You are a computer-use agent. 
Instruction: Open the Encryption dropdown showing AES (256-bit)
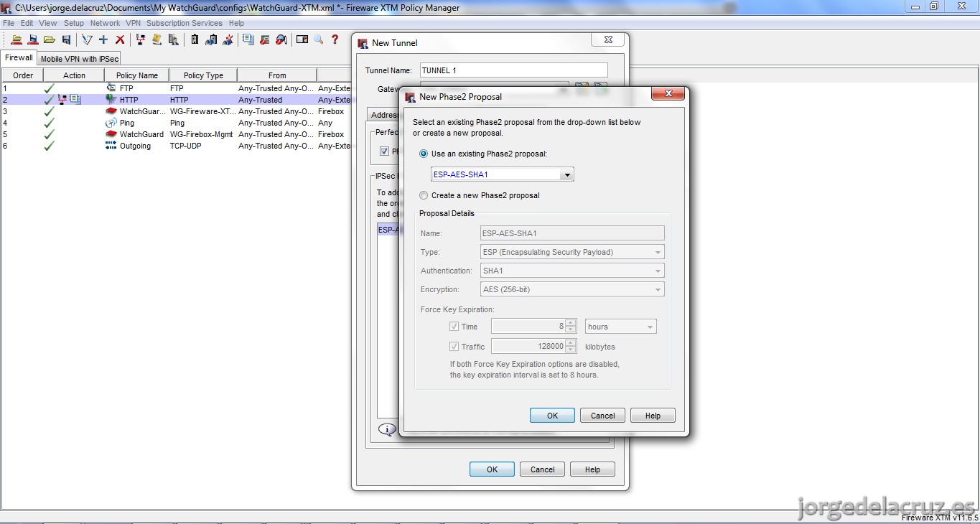572,289
